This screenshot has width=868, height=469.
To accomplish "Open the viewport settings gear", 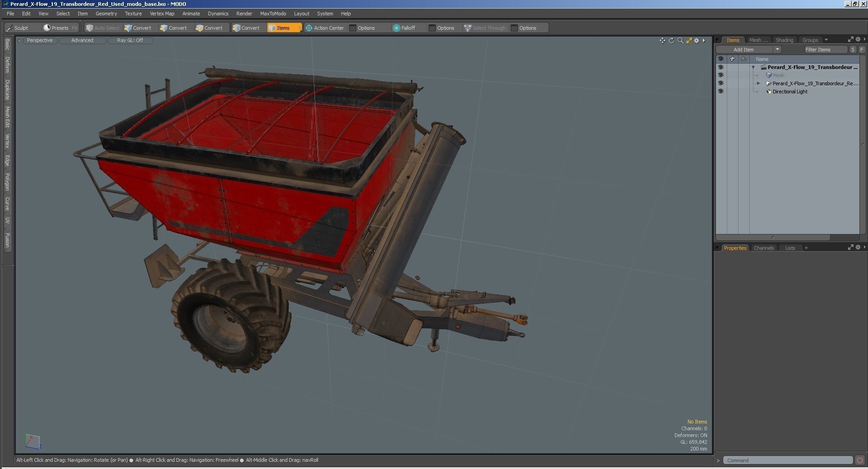I will tap(697, 41).
